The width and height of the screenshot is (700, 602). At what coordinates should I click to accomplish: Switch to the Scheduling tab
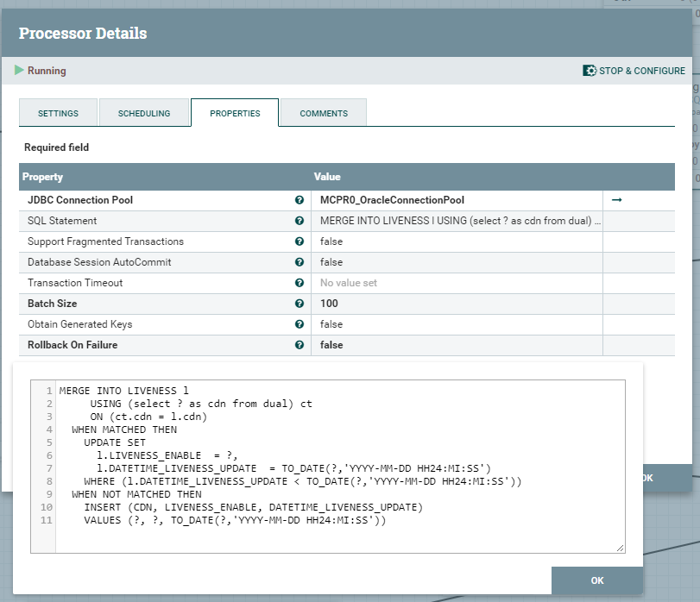tap(144, 113)
